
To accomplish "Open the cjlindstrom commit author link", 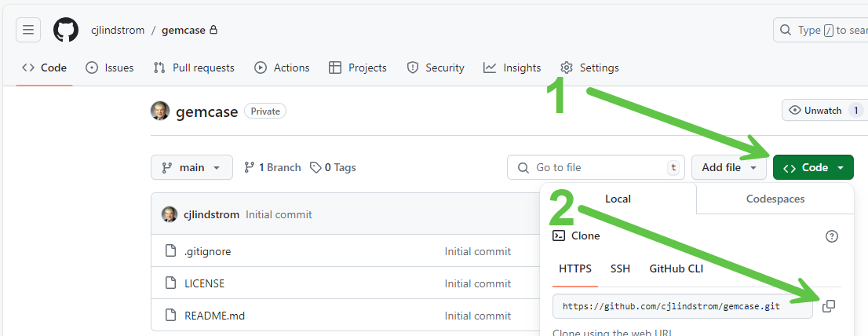I will point(211,214).
